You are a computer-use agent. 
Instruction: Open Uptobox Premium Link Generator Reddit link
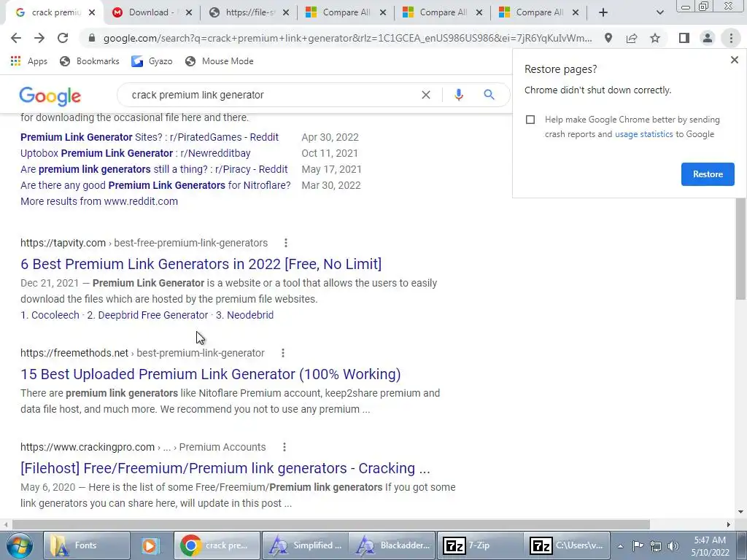(135, 153)
